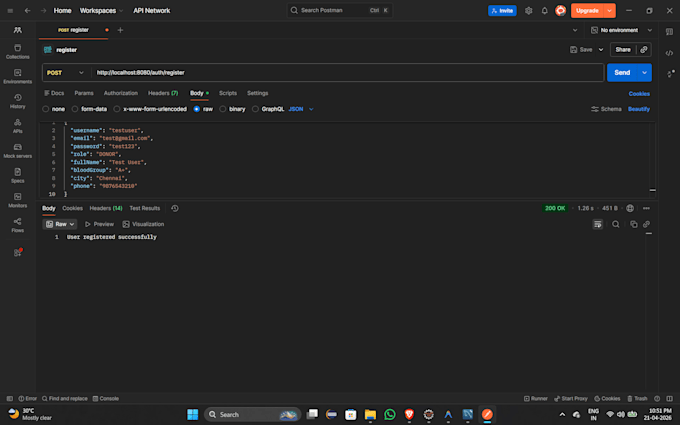The height and width of the screenshot is (425, 680).
Task: Open the Workspaces dropdown
Action: point(101,10)
